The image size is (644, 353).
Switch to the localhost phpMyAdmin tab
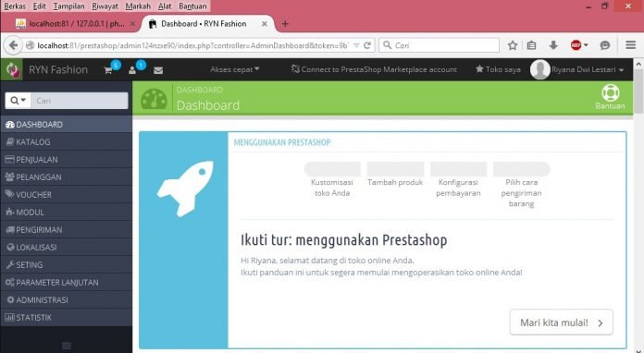tap(75, 24)
